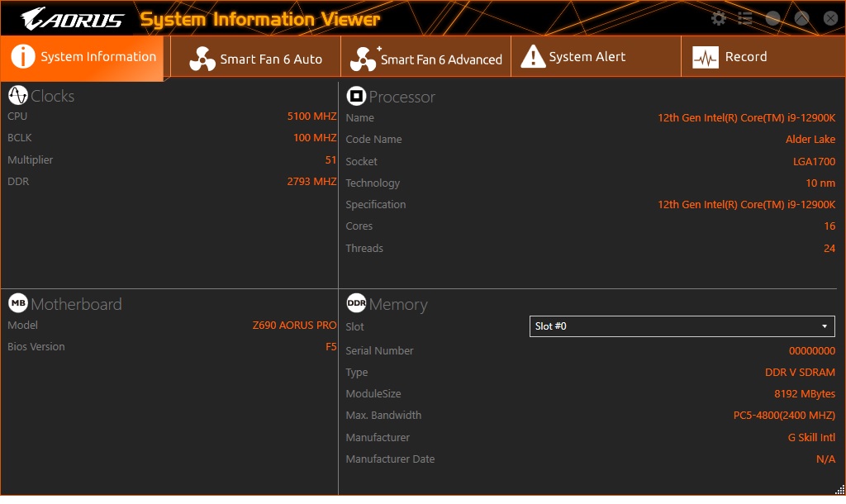Click the window resize grip corner

pos(839,489)
